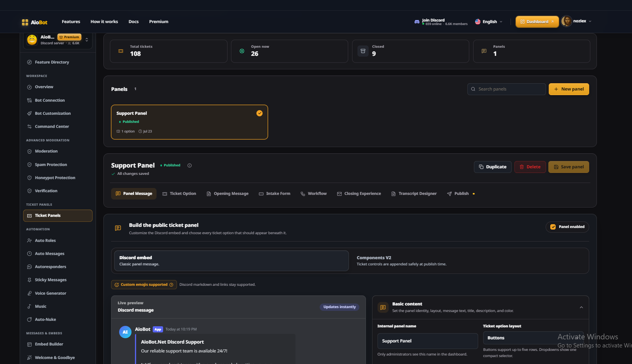
Task: Click the Closed archive box icon
Action: point(363,51)
